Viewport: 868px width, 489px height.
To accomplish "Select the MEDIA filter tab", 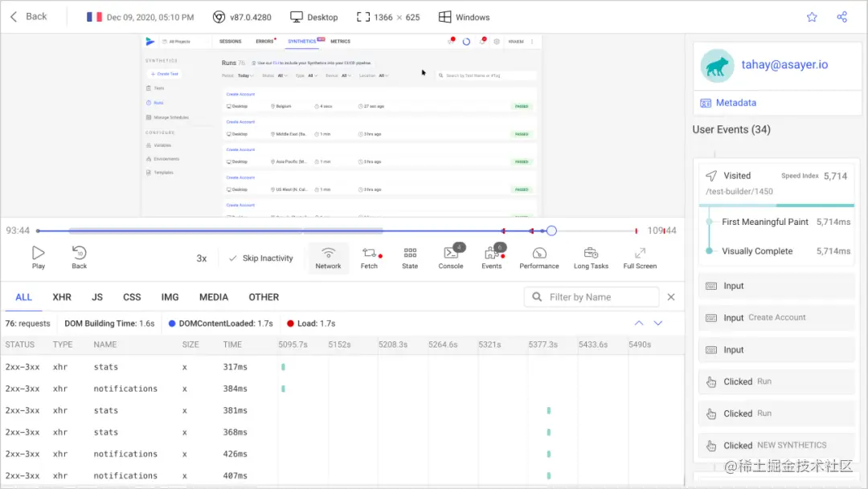I will (x=214, y=297).
